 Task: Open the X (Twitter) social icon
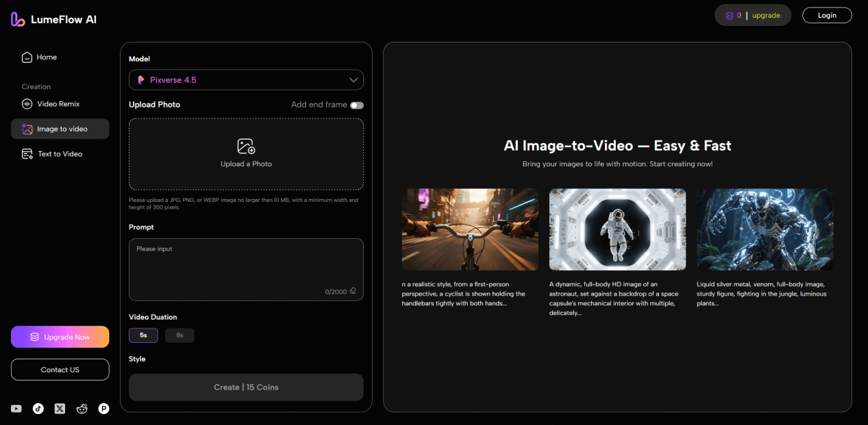pyautogui.click(x=60, y=409)
